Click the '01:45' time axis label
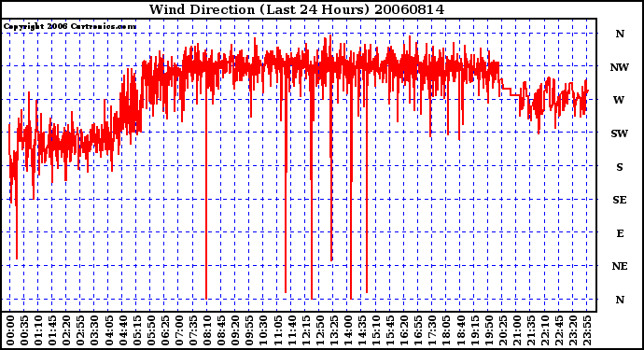 point(52,330)
